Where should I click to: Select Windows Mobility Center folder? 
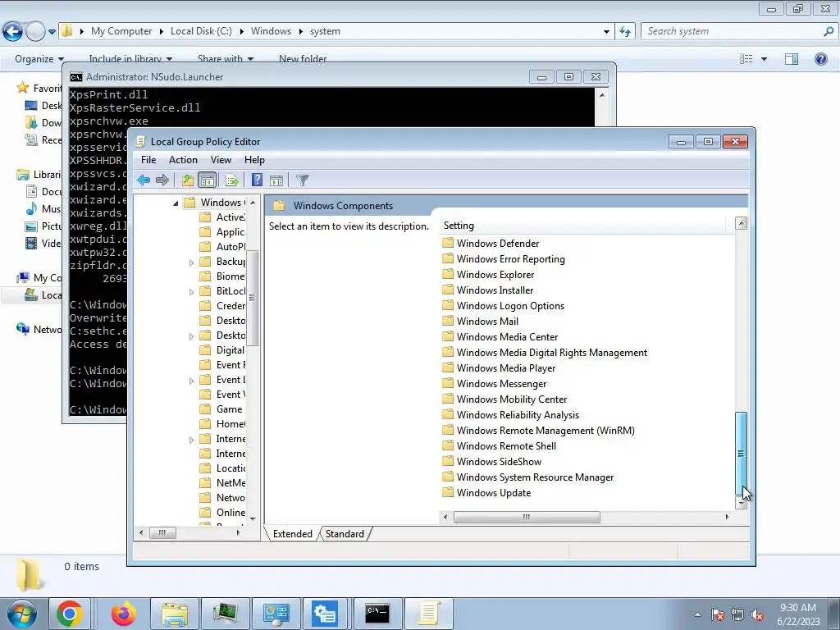[504, 399]
